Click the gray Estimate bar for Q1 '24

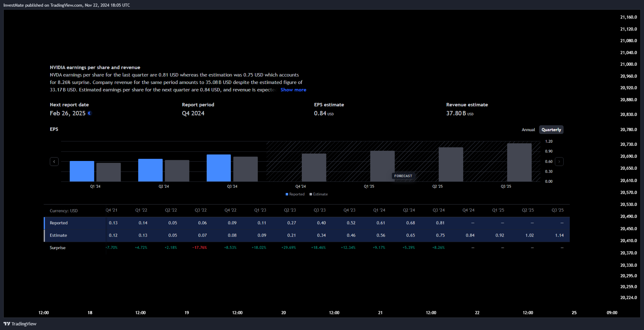click(108, 172)
